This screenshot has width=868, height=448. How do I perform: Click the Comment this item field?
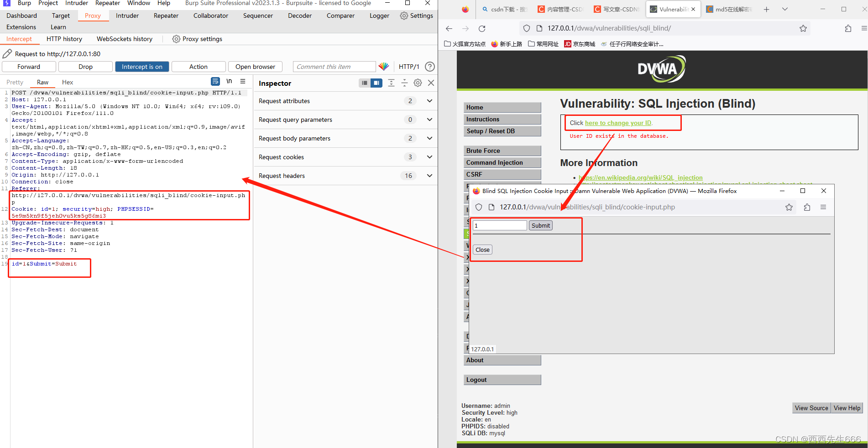pos(334,67)
